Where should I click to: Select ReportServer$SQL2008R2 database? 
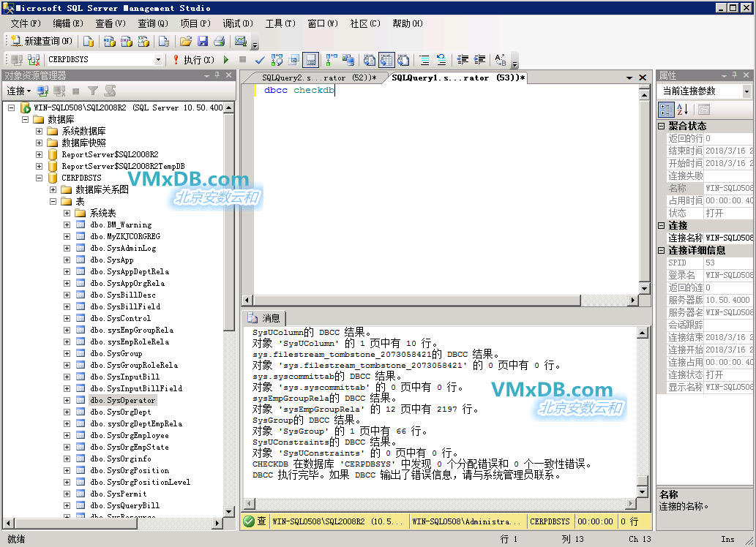click(110, 154)
